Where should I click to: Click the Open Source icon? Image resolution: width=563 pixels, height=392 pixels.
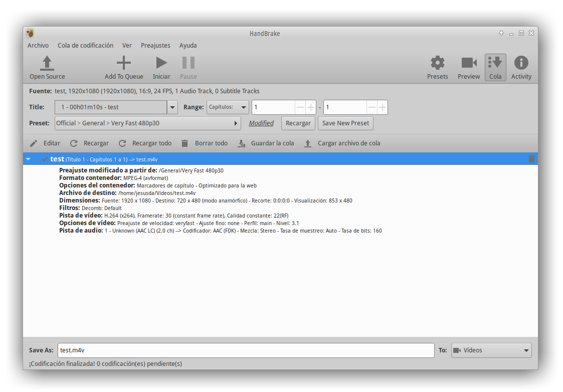coord(47,63)
